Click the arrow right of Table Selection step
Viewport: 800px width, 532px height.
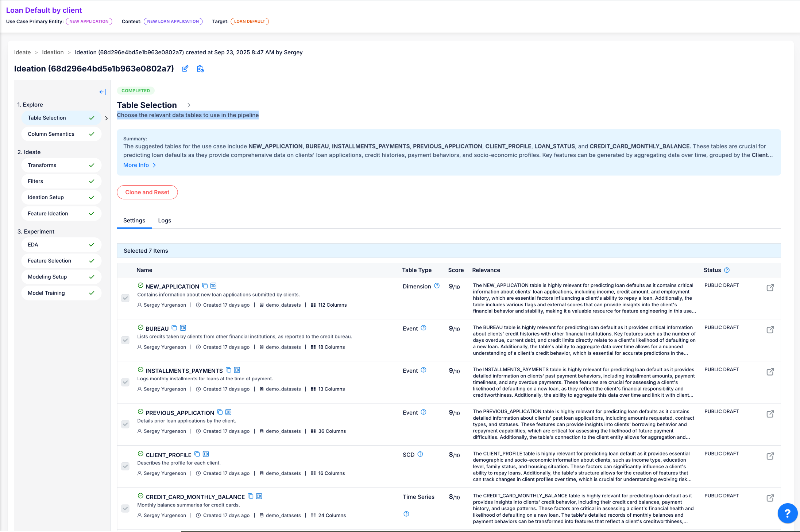106,118
